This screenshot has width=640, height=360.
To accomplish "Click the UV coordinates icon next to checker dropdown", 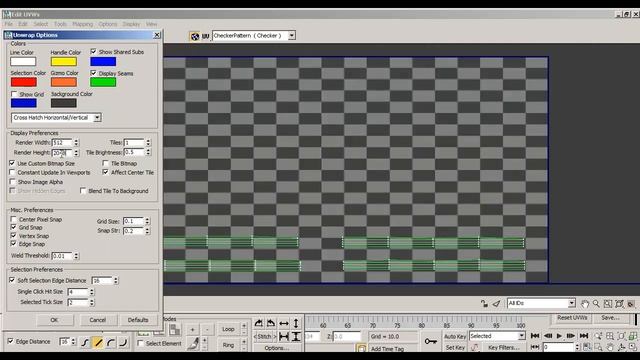I will pos(206,36).
